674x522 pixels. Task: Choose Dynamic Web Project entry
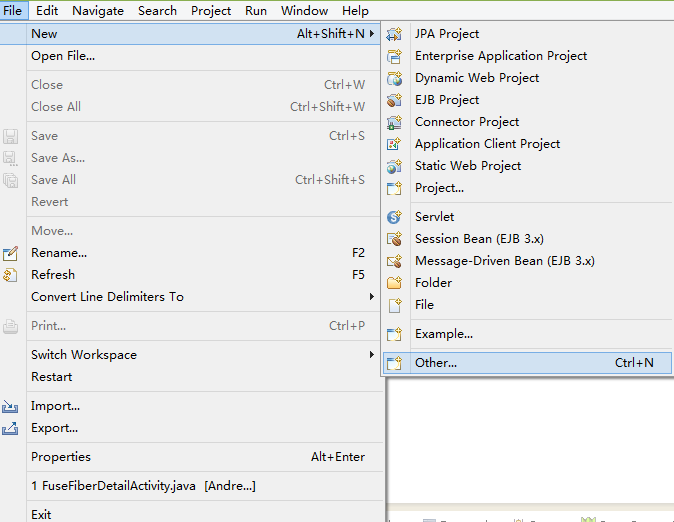[x=528, y=78]
